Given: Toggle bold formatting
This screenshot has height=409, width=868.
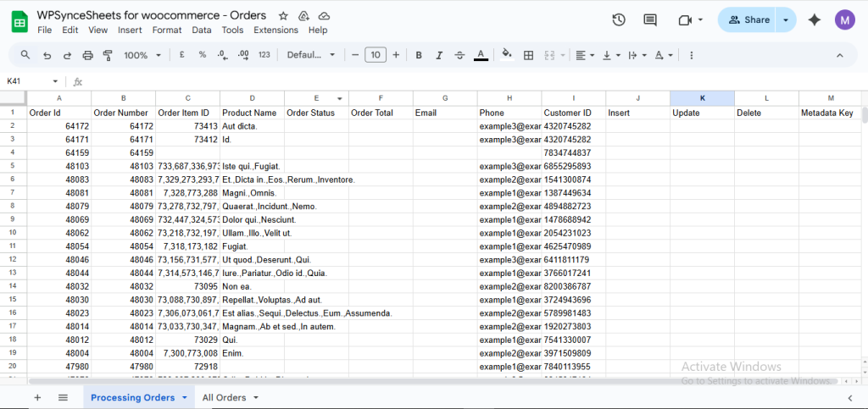Looking at the screenshot, I should [419, 55].
